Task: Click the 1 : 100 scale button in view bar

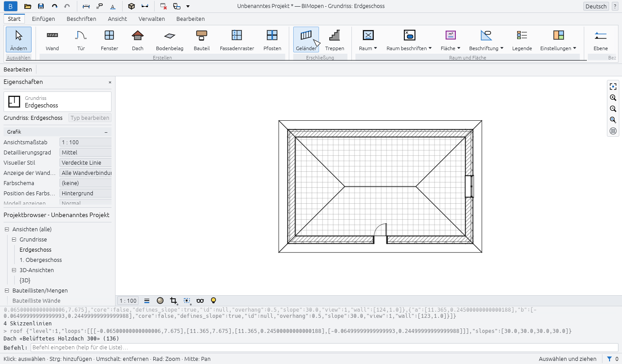Action: 128,301
